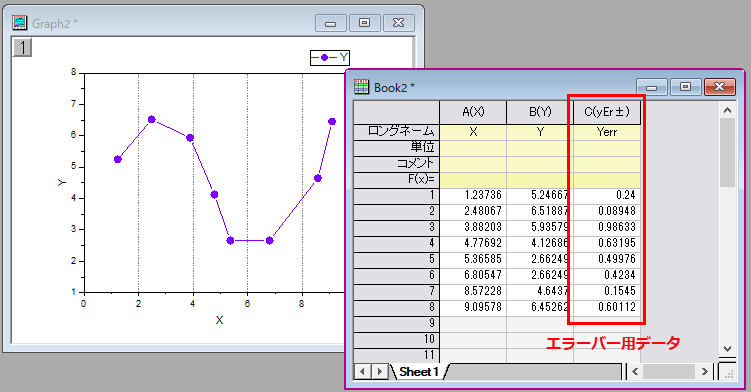
Task: Click horizontal scrollbar left arrow in Book2
Action: click(x=636, y=371)
